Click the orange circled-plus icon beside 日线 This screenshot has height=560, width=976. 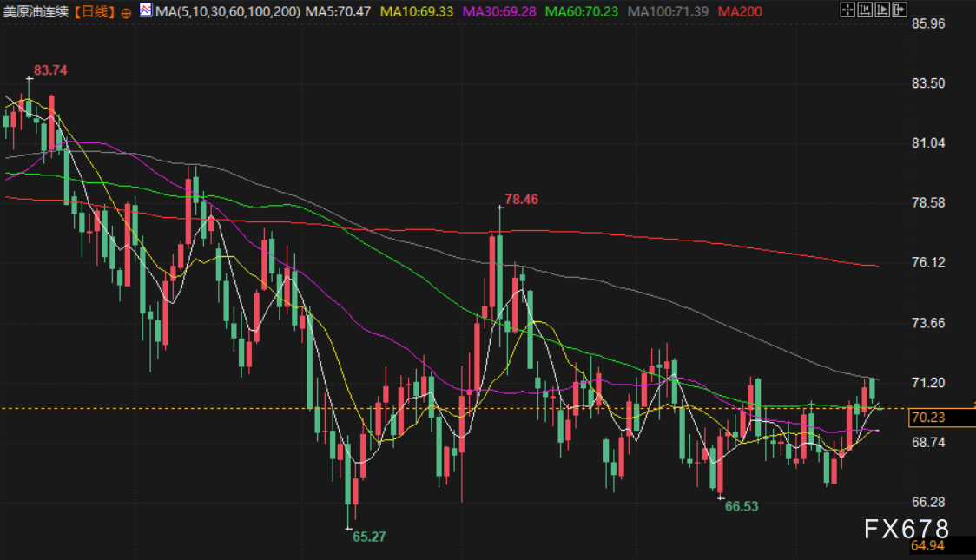click(127, 13)
